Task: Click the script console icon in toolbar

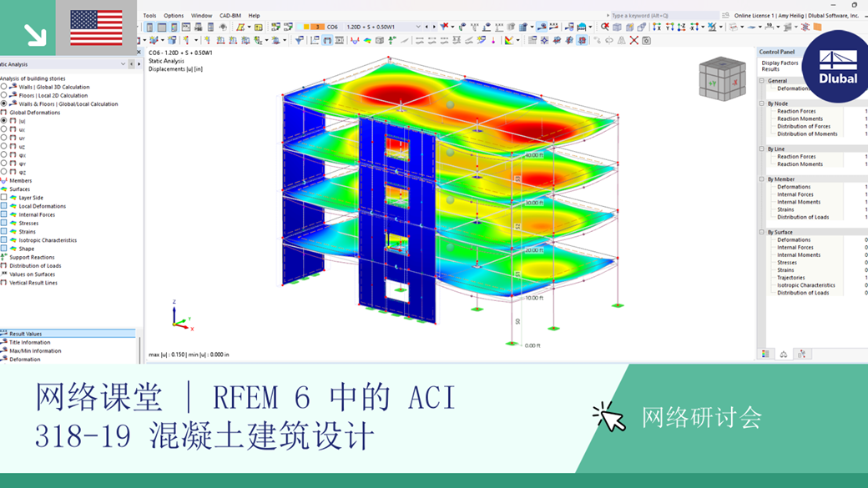Action: tap(186, 27)
